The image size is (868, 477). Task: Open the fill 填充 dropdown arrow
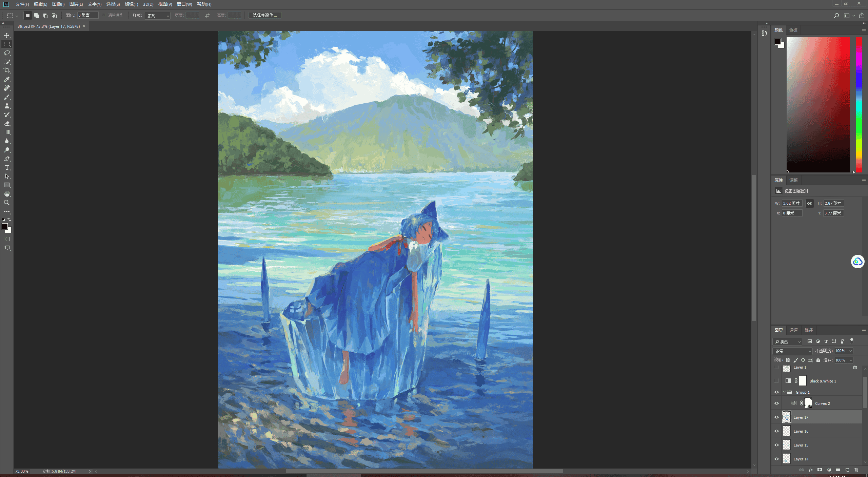851,360
